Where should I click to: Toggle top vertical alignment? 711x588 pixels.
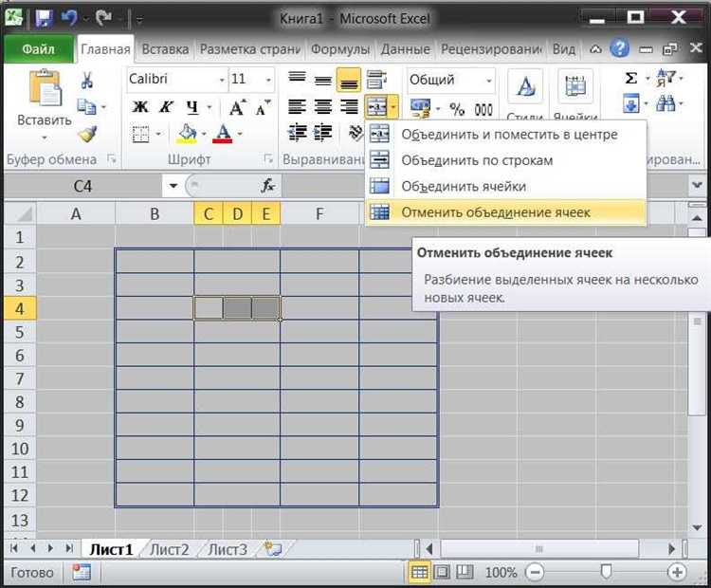297,77
